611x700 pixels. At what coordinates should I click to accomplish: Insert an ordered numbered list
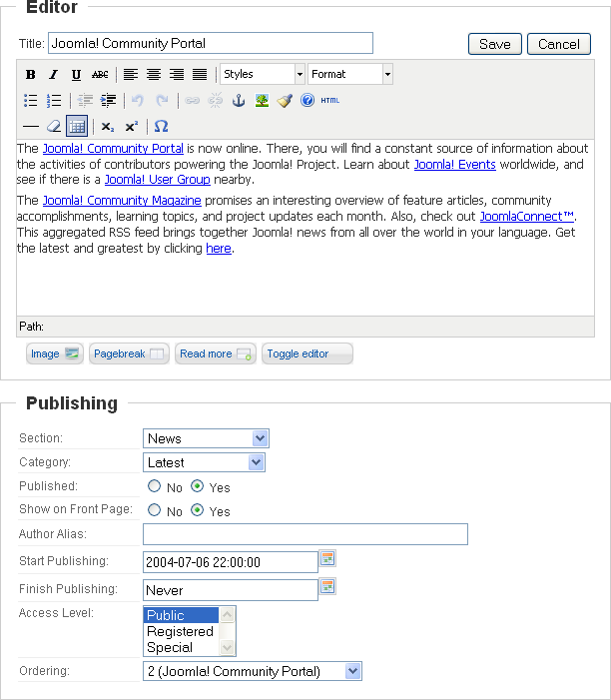point(54,101)
